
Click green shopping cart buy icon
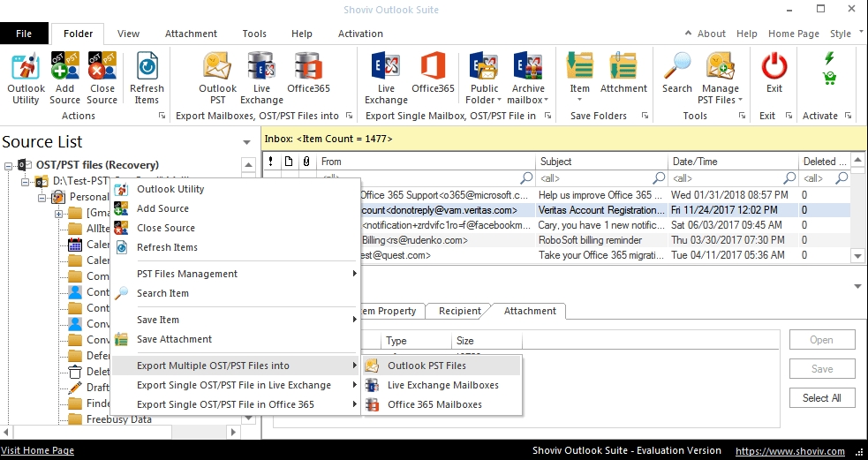click(x=829, y=78)
